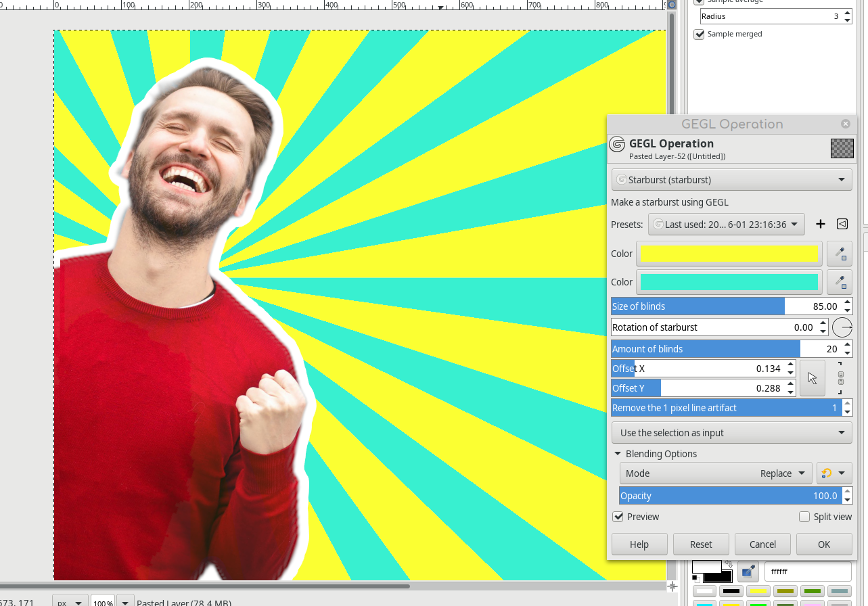Select the white palette swatch
Screen dimensions: 868x606
click(705, 592)
